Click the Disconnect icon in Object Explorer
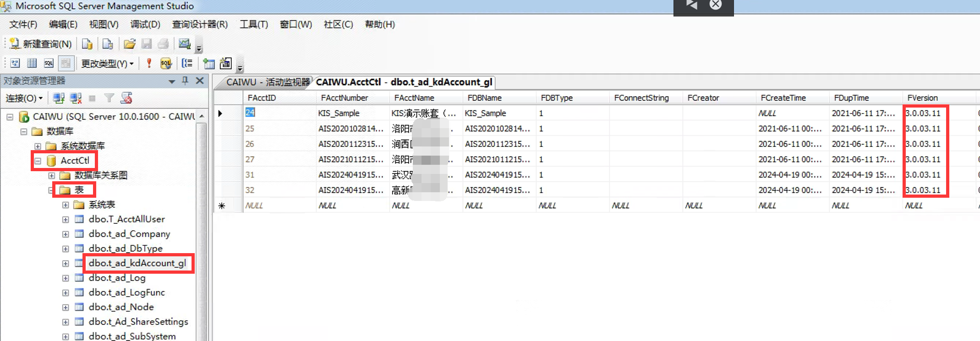Viewport: 980px width, 341px height. tap(76, 98)
